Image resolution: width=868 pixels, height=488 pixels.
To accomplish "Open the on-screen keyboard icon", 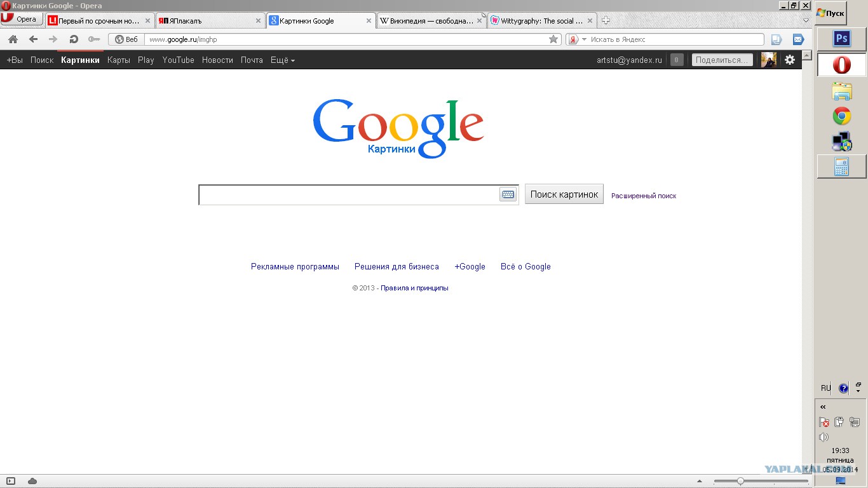I will point(508,194).
